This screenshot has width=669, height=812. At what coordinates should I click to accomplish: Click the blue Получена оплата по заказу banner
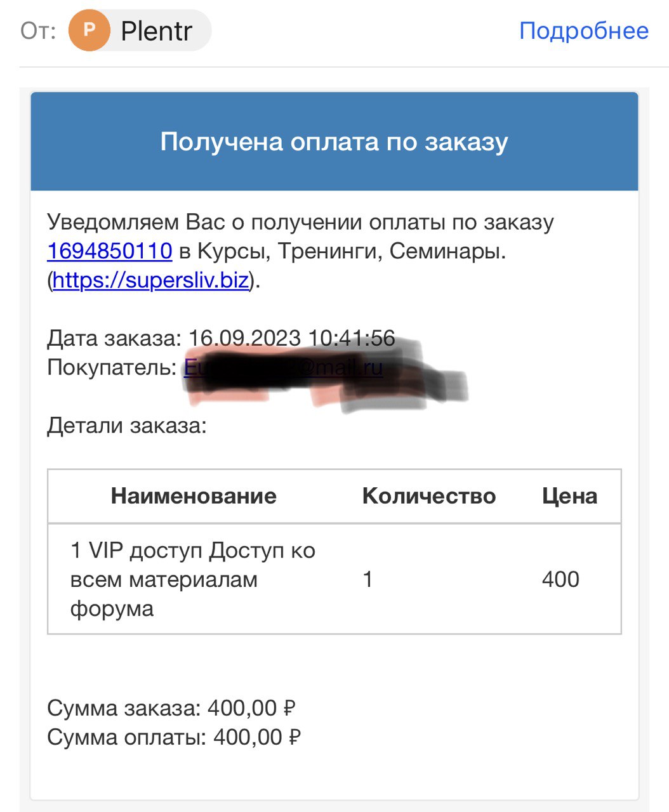tap(334, 141)
